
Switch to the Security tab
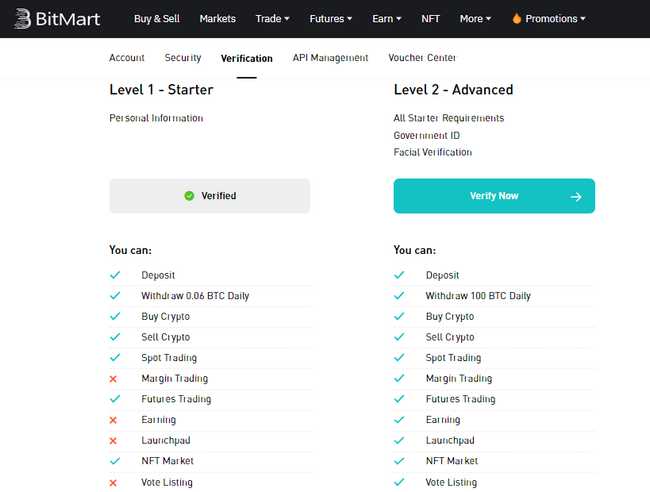pyautogui.click(x=183, y=58)
